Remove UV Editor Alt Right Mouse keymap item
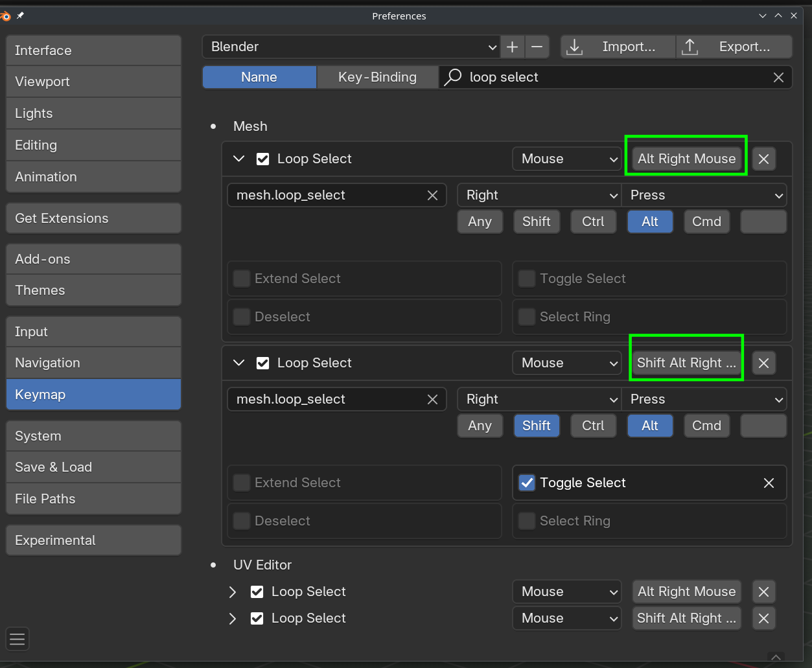 [763, 592]
